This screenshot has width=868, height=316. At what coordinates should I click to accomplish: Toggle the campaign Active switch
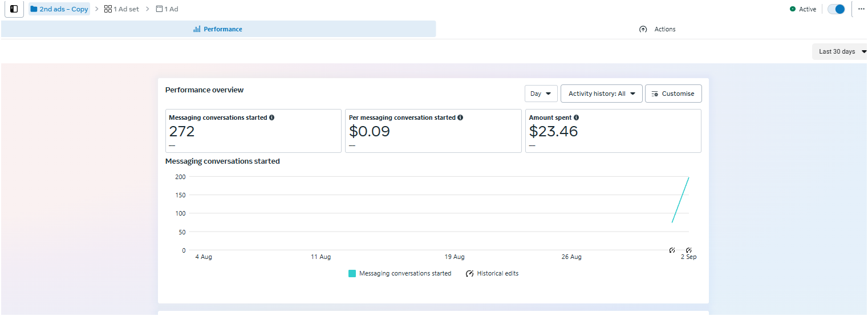(x=836, y=9)
